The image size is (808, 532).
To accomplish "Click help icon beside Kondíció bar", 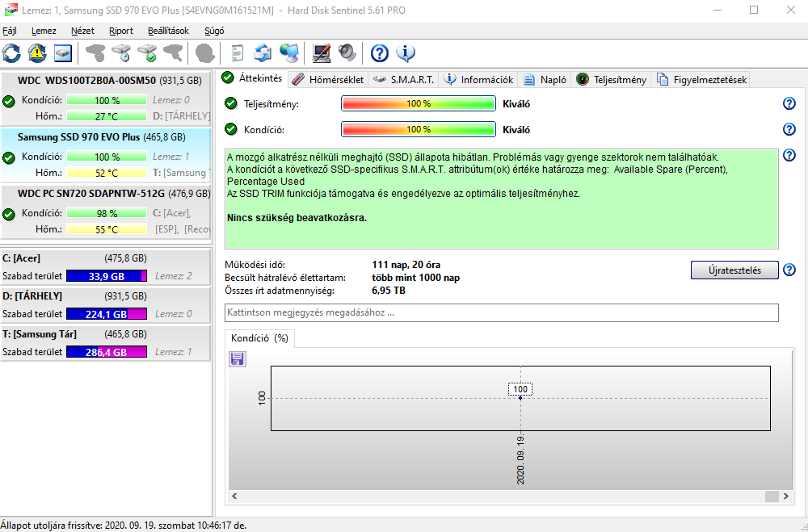I will (x=789, y=129).
